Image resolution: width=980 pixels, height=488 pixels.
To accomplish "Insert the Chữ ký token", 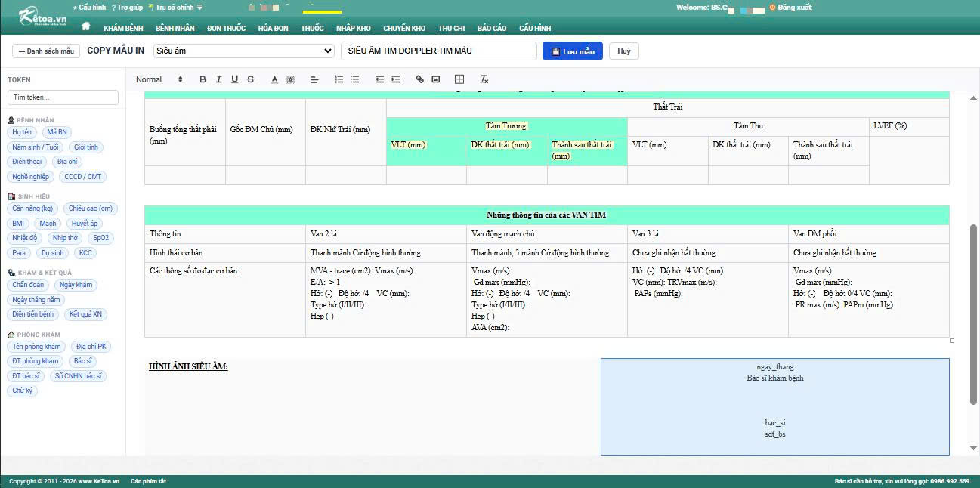I will [x=23, y=391].
